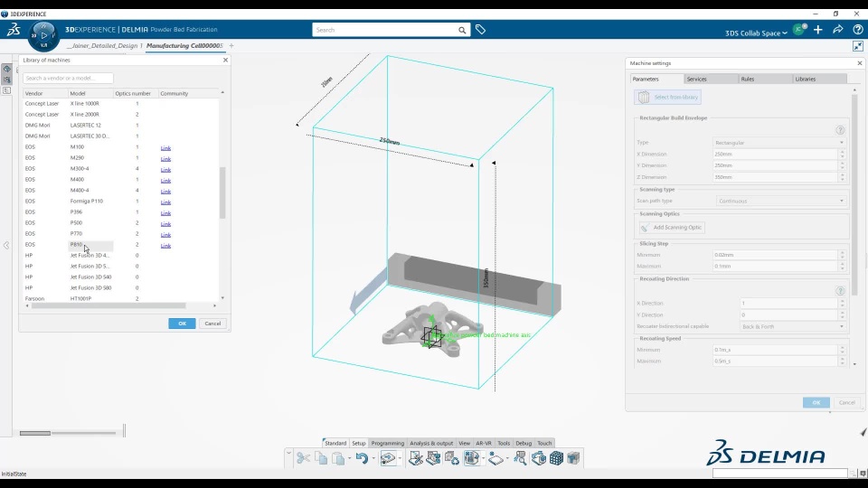Click the Copy icon in the action bar
This screenshot has height=488, width=868.
[x=320, y=458]
